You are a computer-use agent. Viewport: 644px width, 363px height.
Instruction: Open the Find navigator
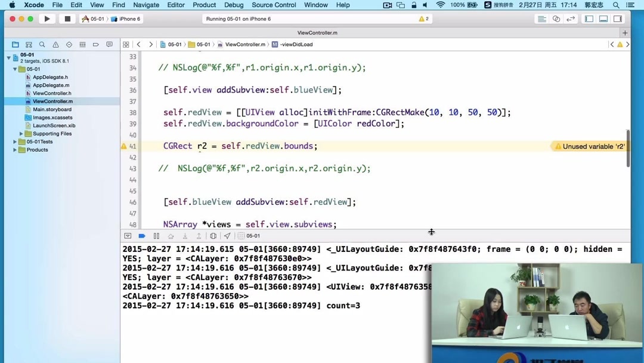point(42,44)
